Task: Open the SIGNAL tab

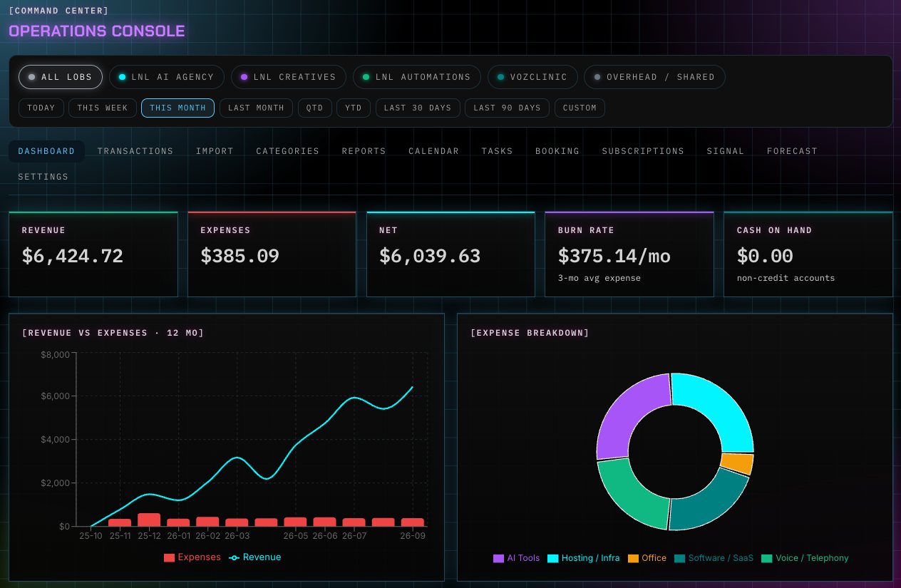Action: pos(725,151)
